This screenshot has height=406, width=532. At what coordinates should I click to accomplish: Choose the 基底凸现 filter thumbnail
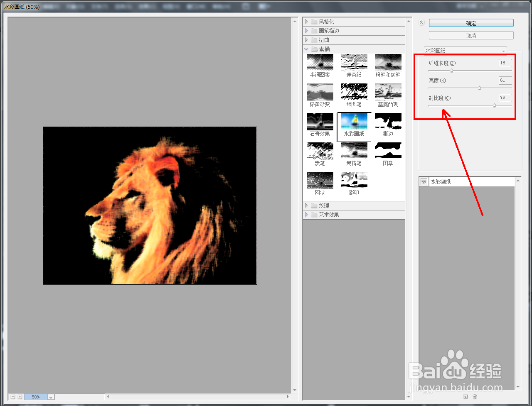click(388, 92)
